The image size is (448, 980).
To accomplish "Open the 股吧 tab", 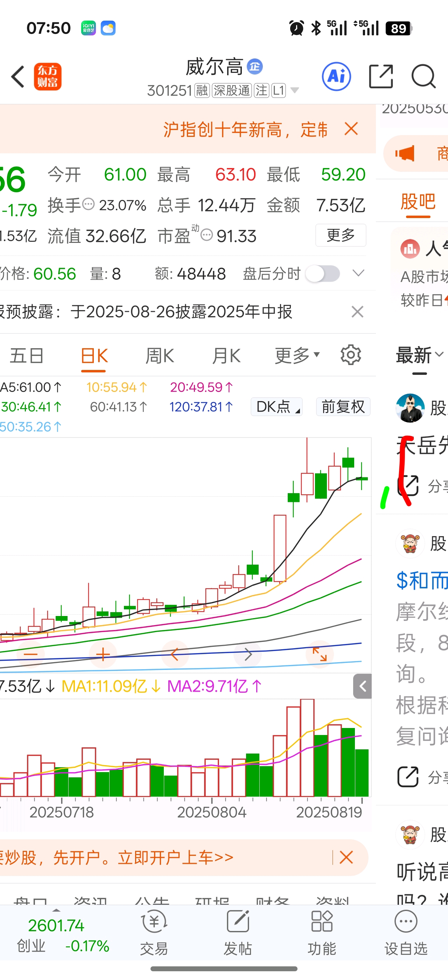I will [x=418, y=201].
